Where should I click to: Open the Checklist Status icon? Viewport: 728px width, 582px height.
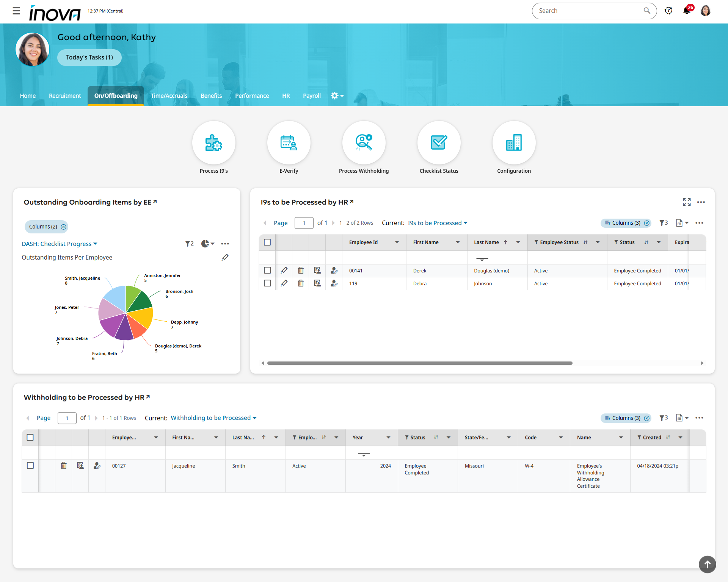[x=439, y=143]
